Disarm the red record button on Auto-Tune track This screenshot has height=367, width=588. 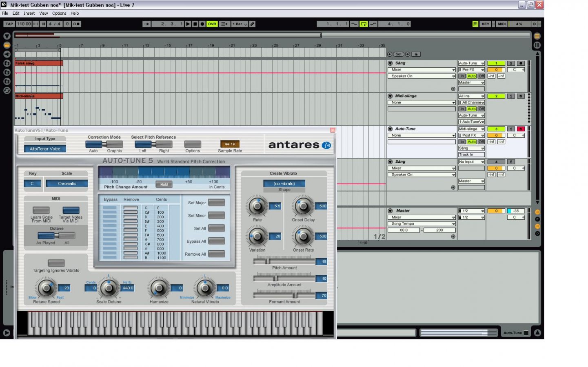click(x=521, y=129)
